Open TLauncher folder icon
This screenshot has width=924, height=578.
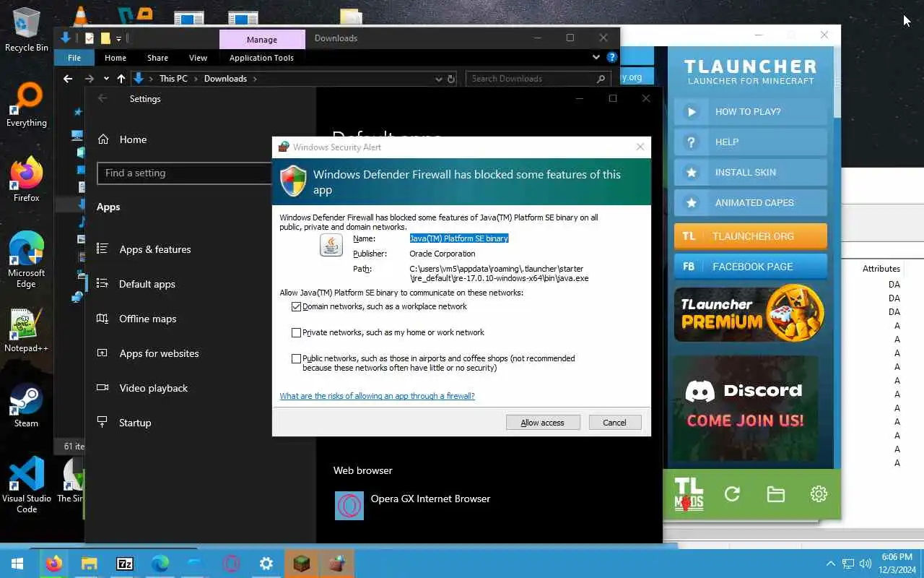775,494
